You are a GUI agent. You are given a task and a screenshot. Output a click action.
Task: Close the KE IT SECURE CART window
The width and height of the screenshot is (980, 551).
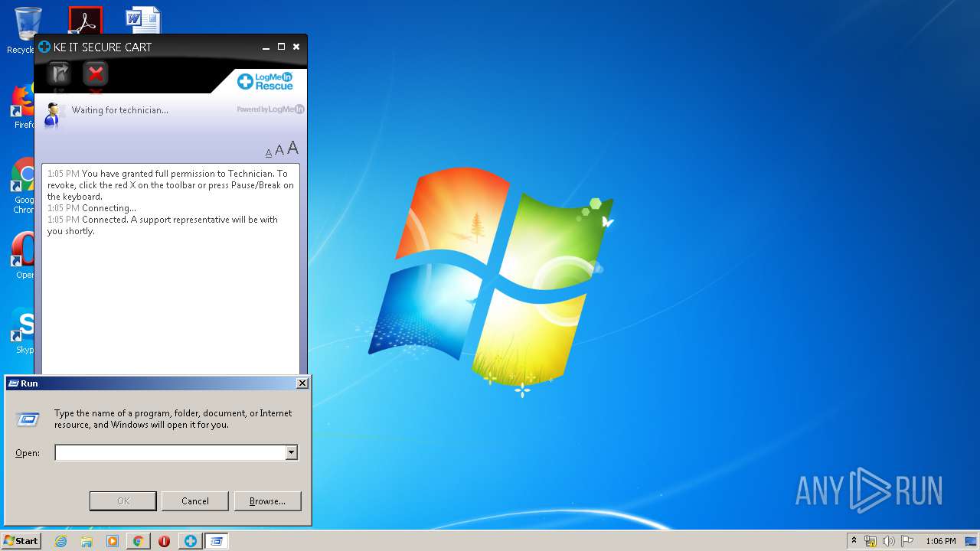[296, 47]
